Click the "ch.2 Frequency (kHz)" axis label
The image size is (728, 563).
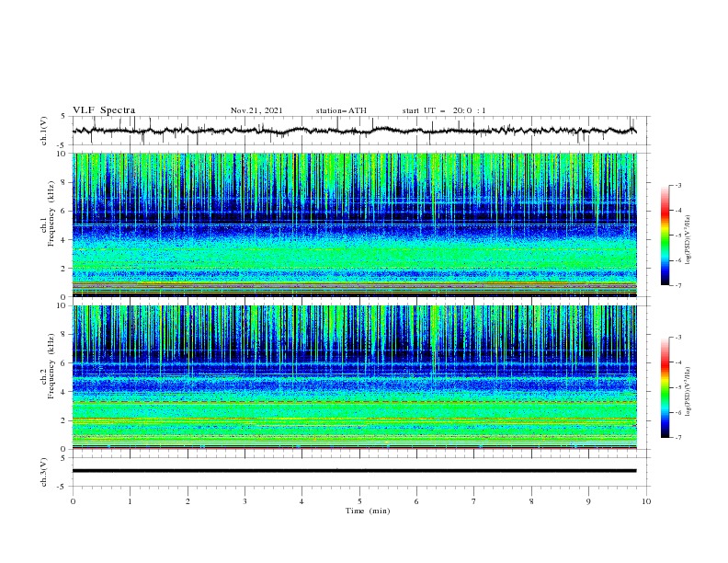click(47, 366)
